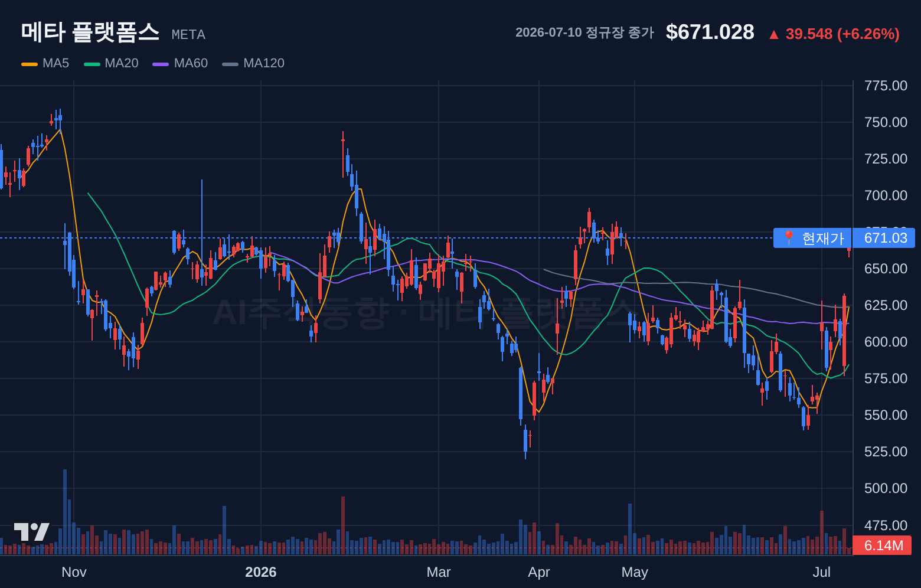
Task: Click the Nov label on time axis
Action: (x=74, y=572)
